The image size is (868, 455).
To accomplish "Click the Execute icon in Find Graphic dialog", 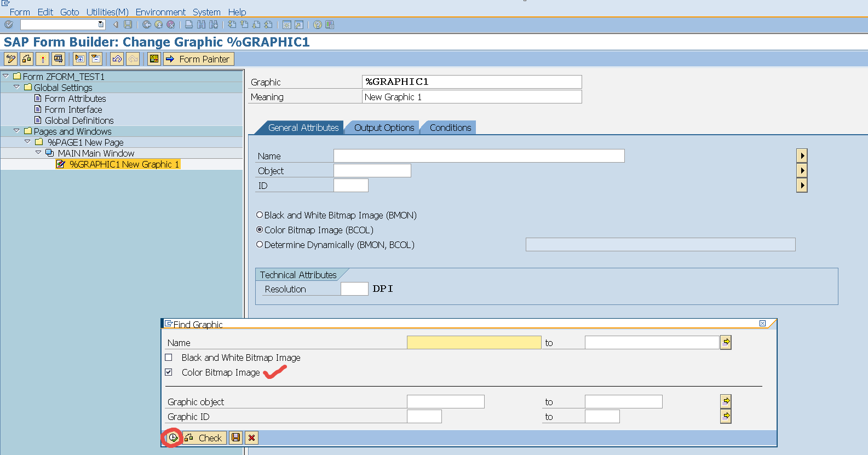I will point(173,437).
